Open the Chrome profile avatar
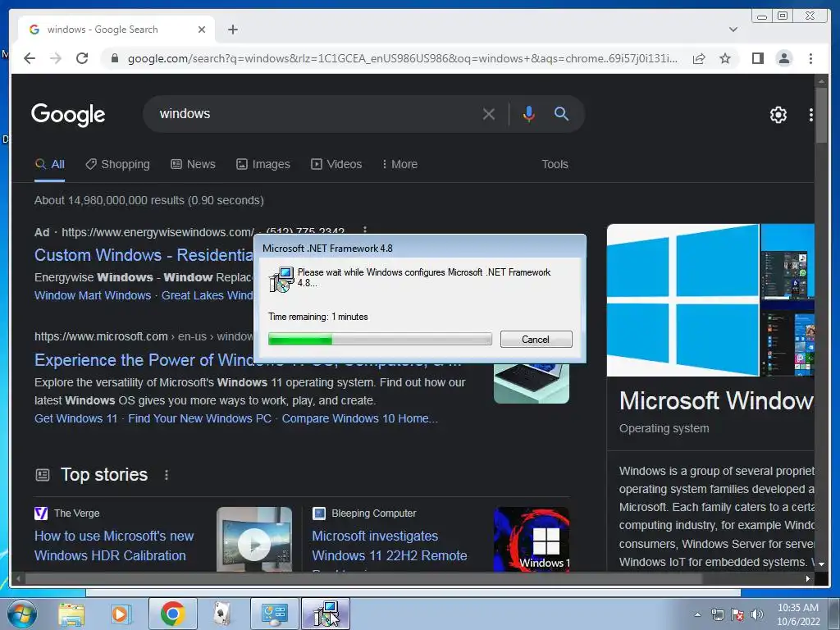Image resolution: width=840 pixels, height=630 pixels. [783, 58]
